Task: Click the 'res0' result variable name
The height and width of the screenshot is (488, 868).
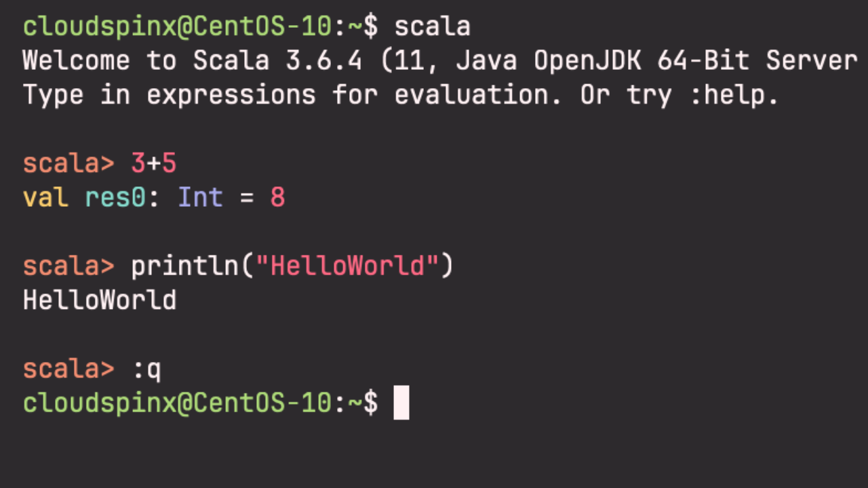Action: (116, 198)
